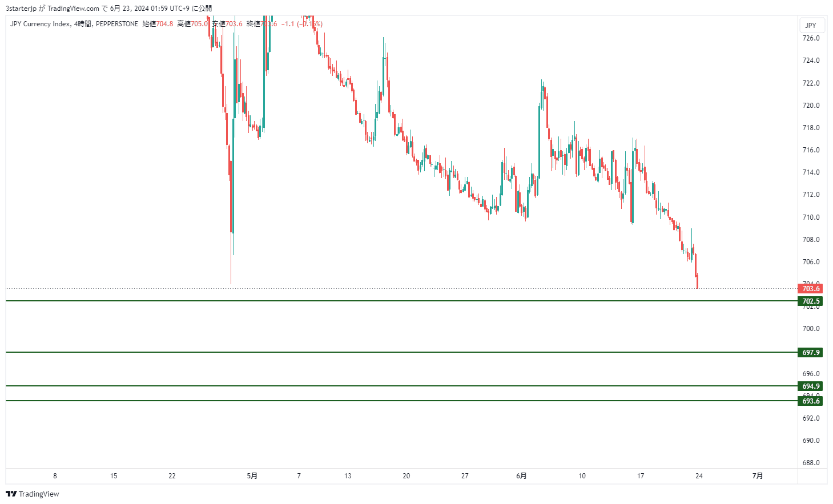The width and height of the screenshot is (833, 504).
Task: Click the TradingView logo at bottom left
Action: click(x=33, y=494)
